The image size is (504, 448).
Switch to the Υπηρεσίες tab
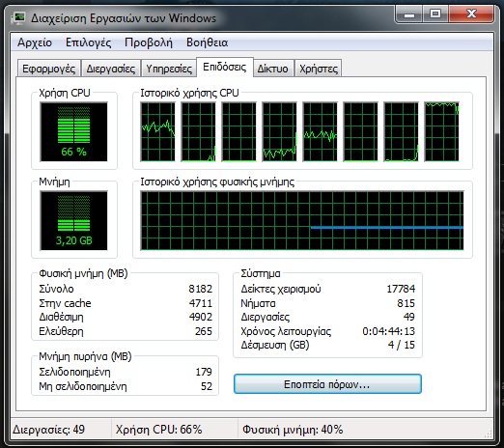pos(169,69)
